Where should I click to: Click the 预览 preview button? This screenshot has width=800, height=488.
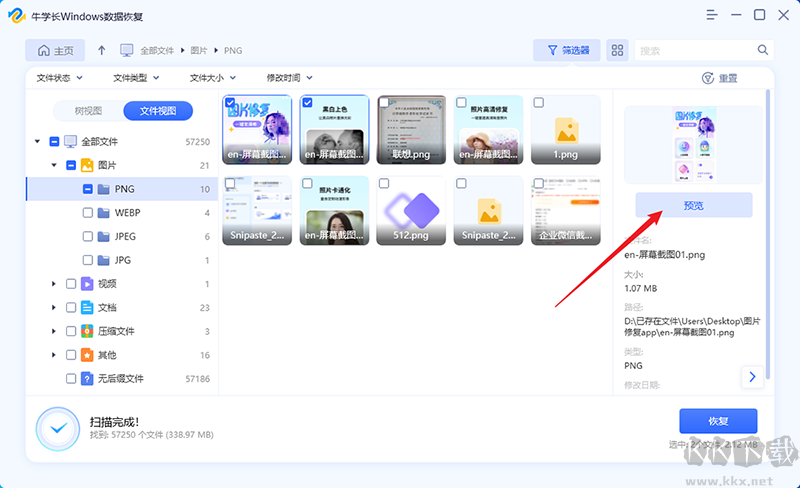coord(693,205)
